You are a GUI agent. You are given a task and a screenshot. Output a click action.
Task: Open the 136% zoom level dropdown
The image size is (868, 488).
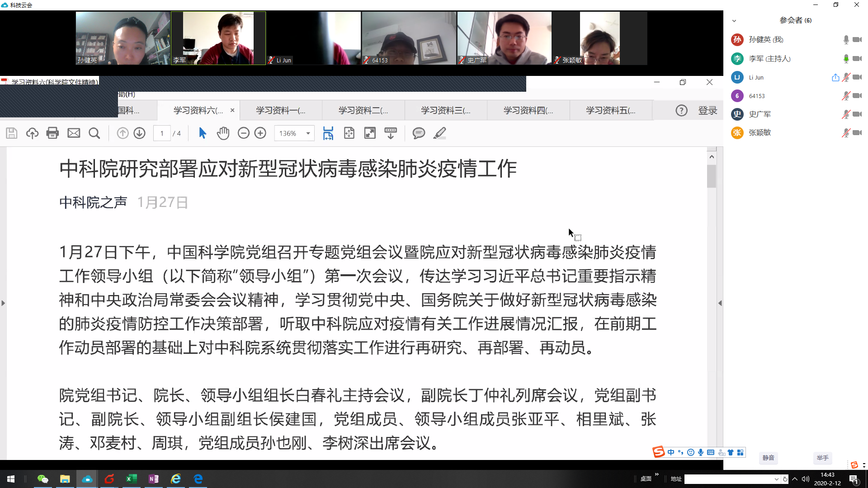[308, 133]
